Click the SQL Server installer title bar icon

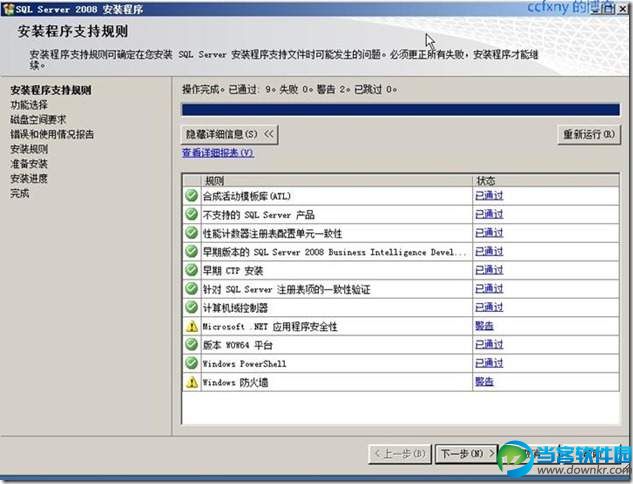click(8, 9)
